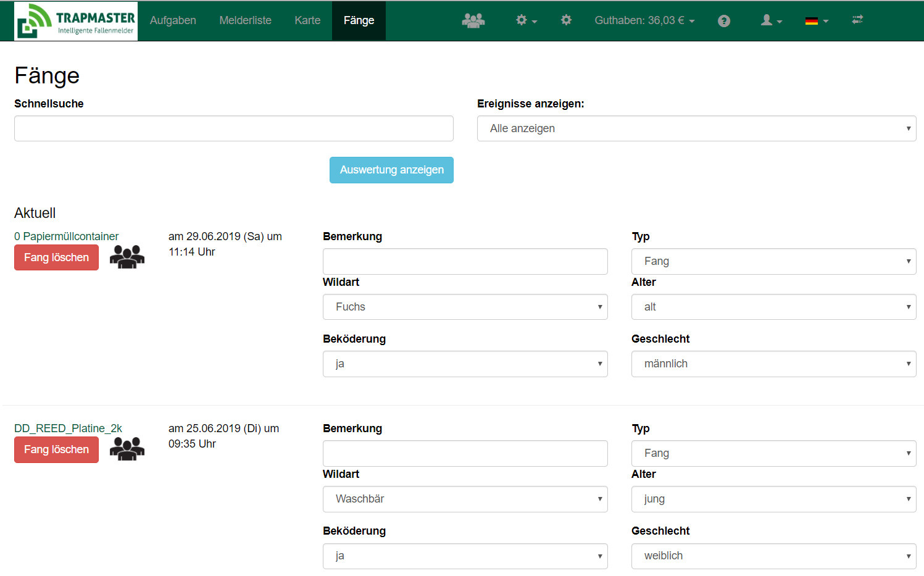
Task: Select the Fänge tab
Action: (359, 20)
